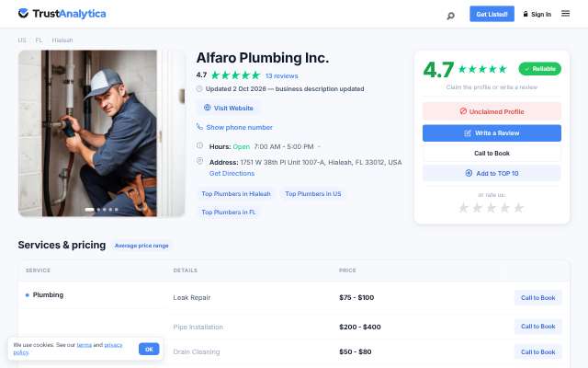
Task: Click Show phone number link
Action: pos(239,127)
